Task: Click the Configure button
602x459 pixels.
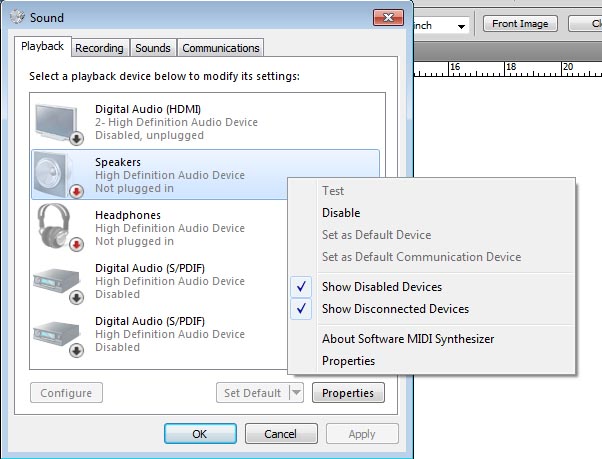Action: tap(66, 393)
